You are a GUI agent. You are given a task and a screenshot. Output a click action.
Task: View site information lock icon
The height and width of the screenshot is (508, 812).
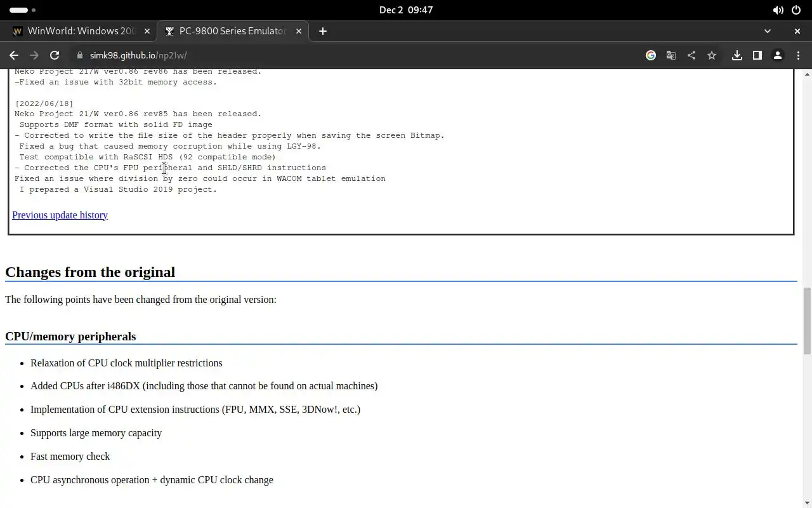(80, 55)
